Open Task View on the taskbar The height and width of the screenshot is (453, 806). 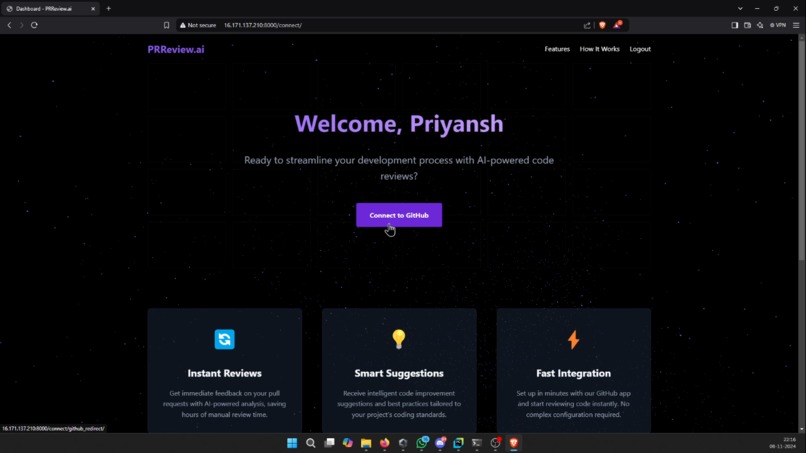click(329, 443)
